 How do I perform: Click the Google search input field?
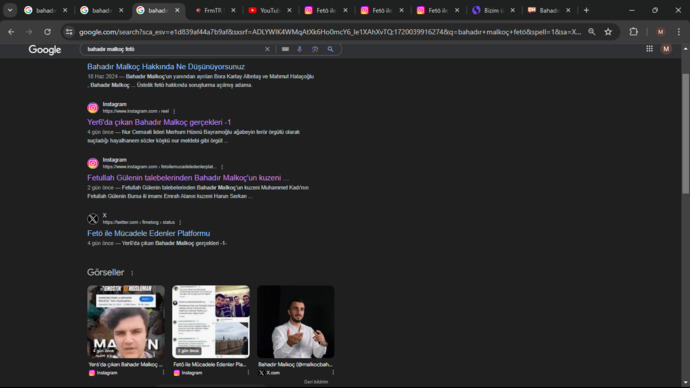point(174,49)
